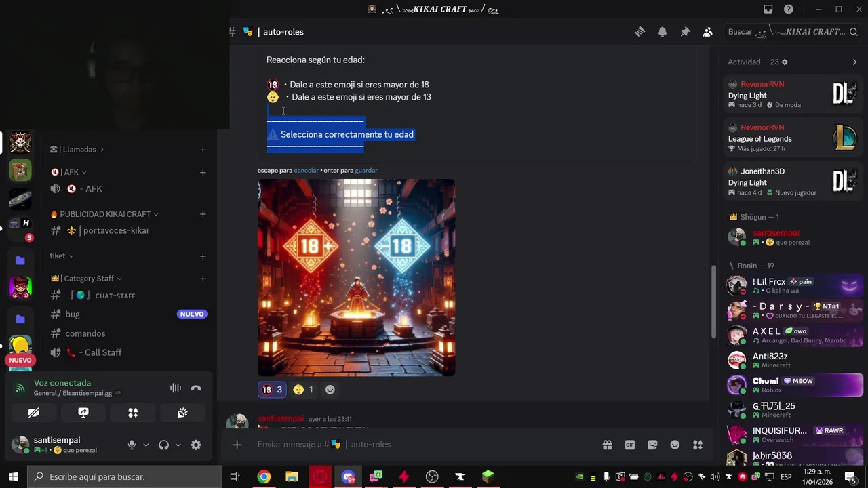Toggle the baby emoji reaction

point(303,390)
